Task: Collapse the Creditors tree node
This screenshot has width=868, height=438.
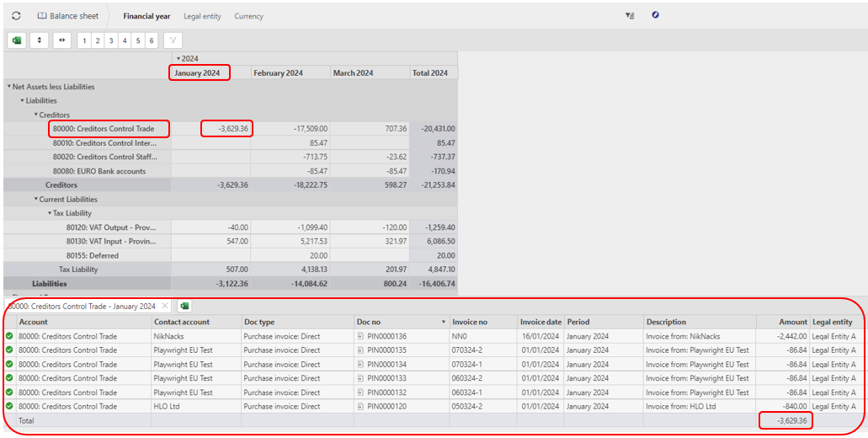Action: (x=36, y=115)
